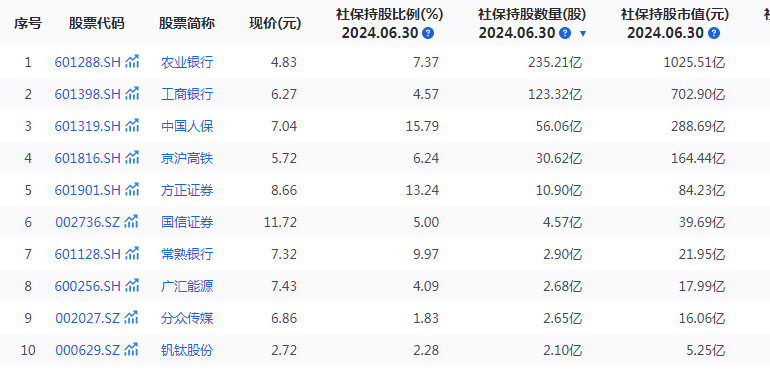Open chart icon beside 601288.SH

[x=132, y=62]
